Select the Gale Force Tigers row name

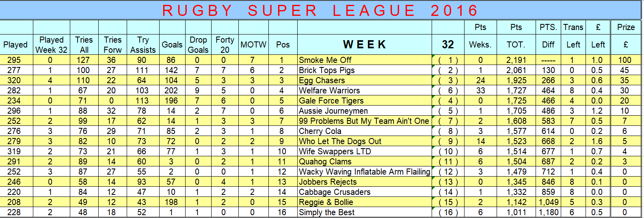(x=331, y=101)
